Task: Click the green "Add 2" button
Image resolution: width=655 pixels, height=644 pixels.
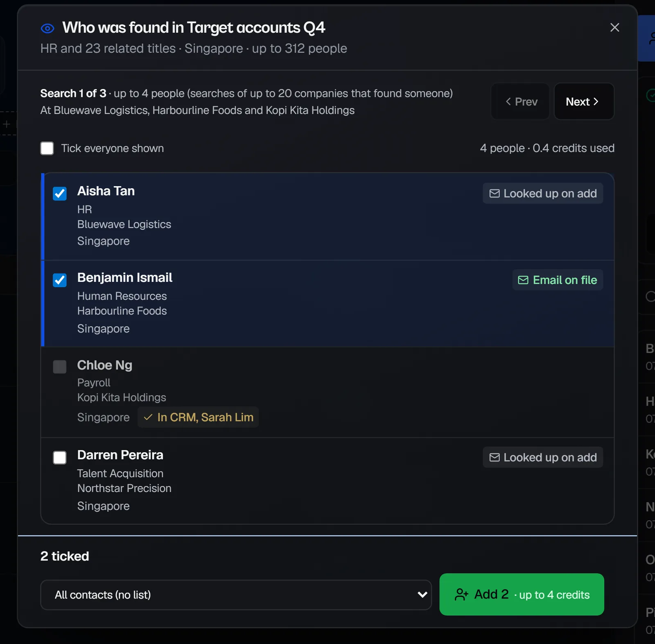Action: (x=522, y=594)
